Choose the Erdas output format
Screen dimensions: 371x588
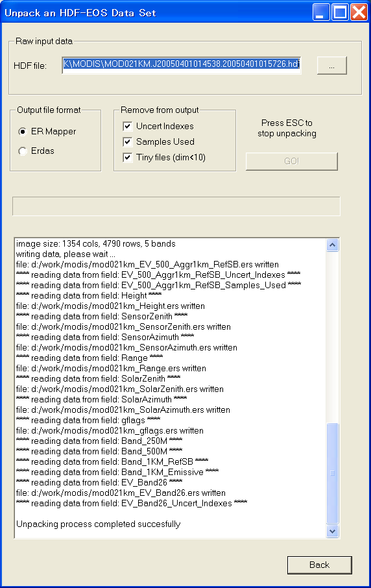pos(36,151)
